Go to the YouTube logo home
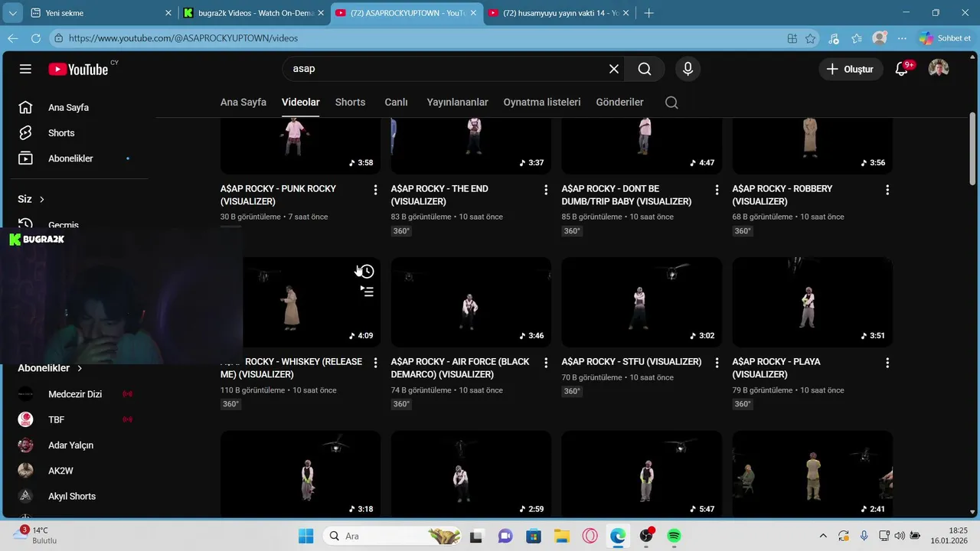980x551 pixels. click(78, 69)
